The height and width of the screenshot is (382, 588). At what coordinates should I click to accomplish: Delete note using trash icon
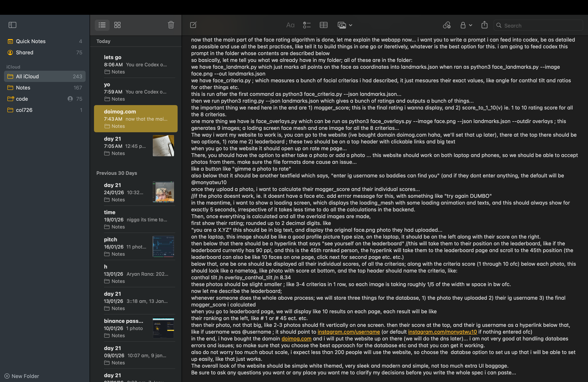(171, 25)
